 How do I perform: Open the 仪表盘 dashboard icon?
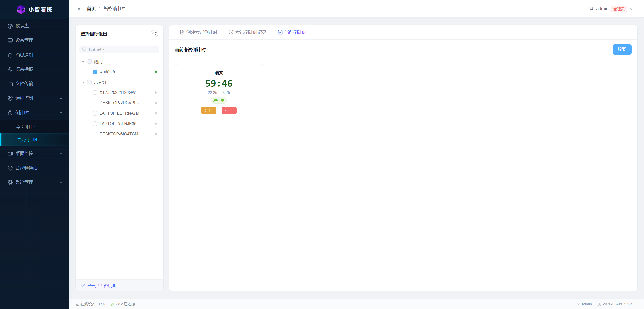click(10, 26)
